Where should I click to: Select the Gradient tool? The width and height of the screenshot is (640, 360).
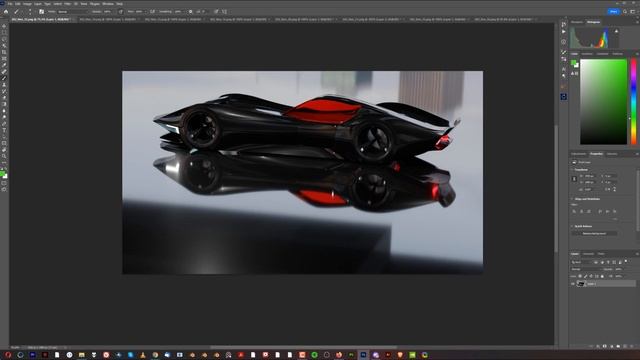pos(4,104)
